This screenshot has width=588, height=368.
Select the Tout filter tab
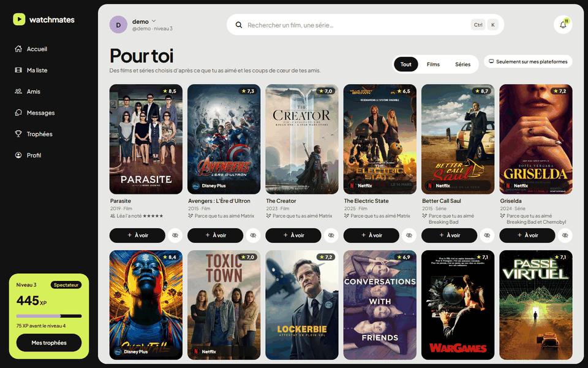[x=405, y=64]
